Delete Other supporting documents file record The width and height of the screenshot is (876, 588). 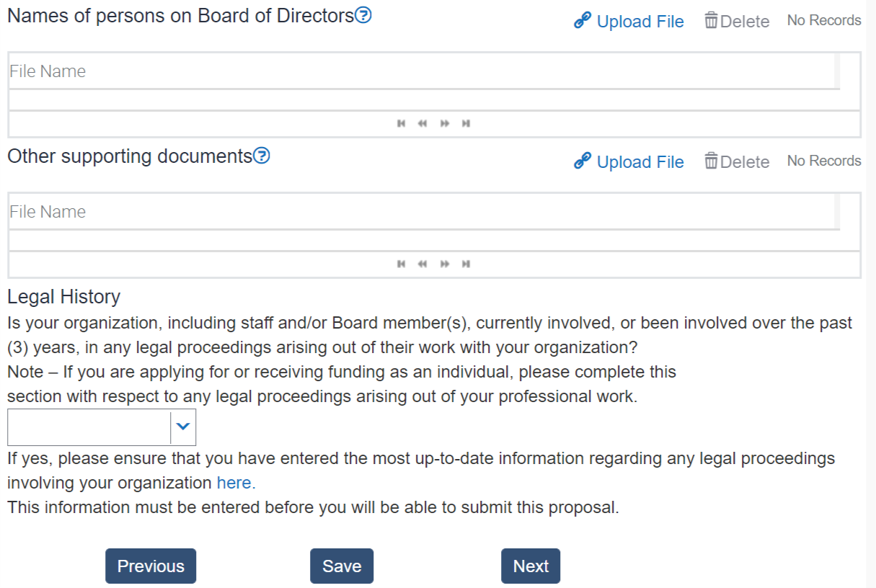737,162
